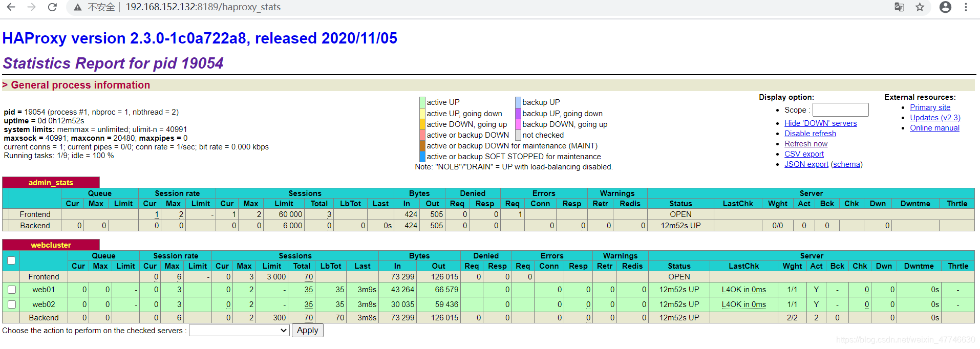The image size is (980, 349).
Task: Click the backup UP color swatch
Action: tap(518, 102)
